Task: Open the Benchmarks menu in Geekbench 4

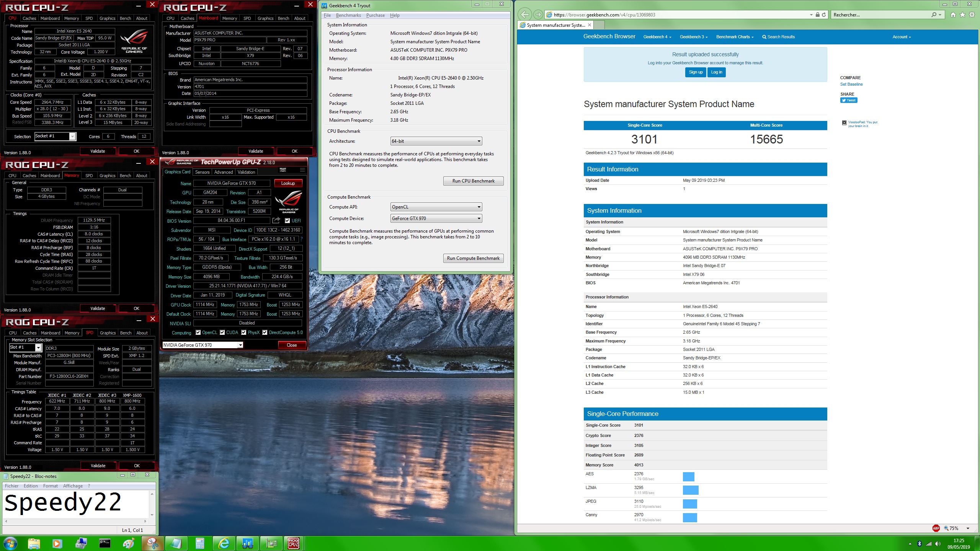Action: pyautogui.click(x=348, y=15)
